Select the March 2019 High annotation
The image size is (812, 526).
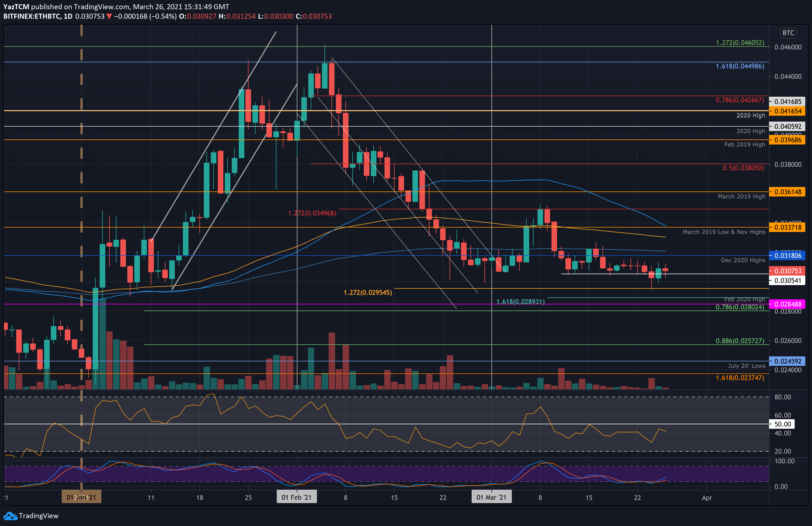pyautogui.click(x=741, y=196)
